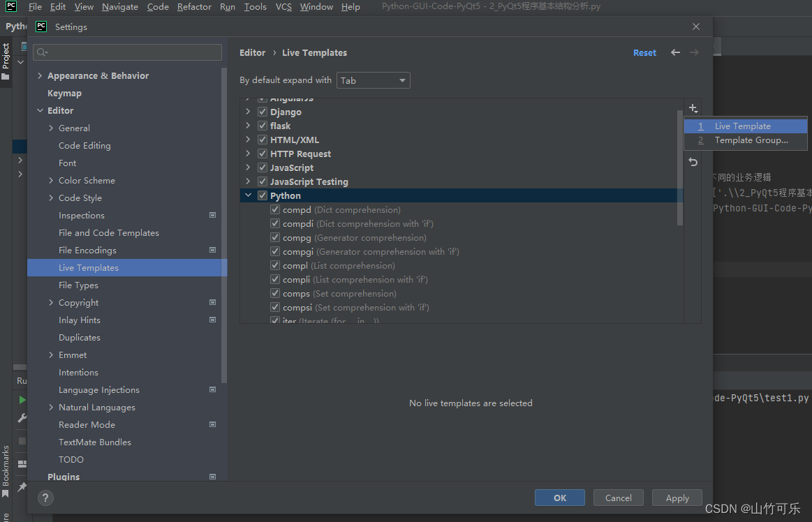Click the Cancel button
The image size is (812, 522).
tap(619, 498)
